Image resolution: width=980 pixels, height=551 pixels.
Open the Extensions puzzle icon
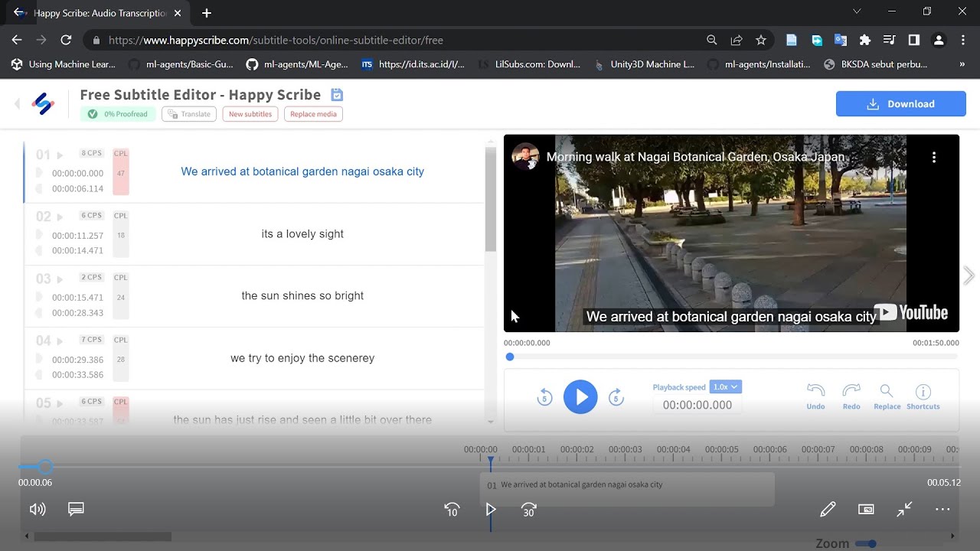tap(865, 40)
